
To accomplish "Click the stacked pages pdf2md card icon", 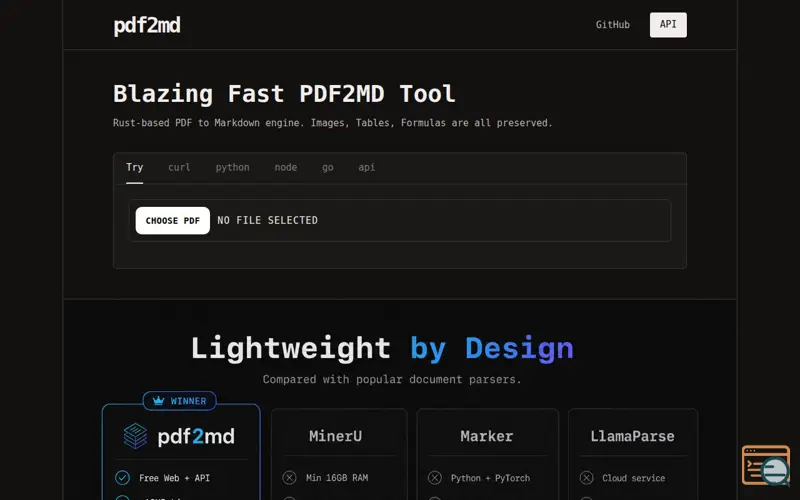I will click(x=135, y=436).
